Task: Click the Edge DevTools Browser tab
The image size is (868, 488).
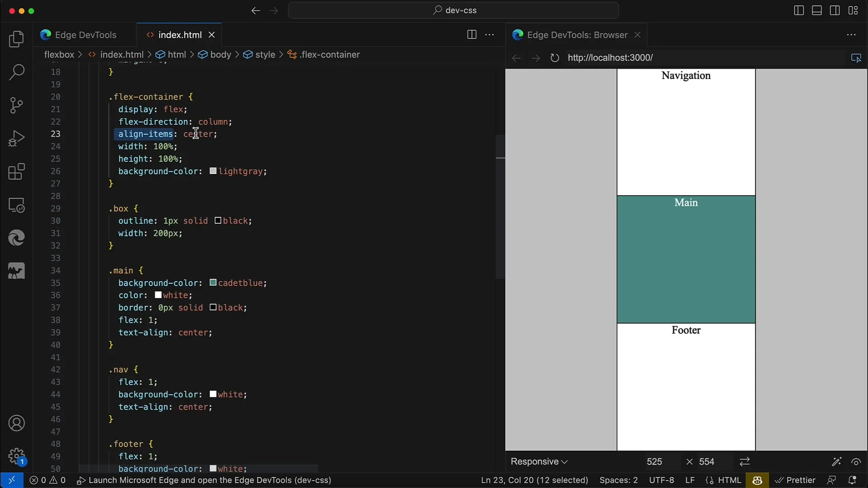Action: click(x=576, y=34)
